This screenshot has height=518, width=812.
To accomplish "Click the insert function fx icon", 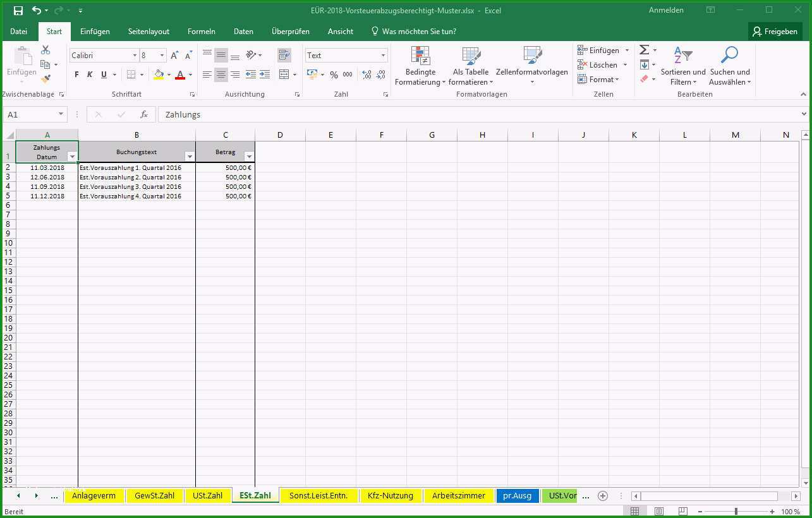I will point(144,114).
